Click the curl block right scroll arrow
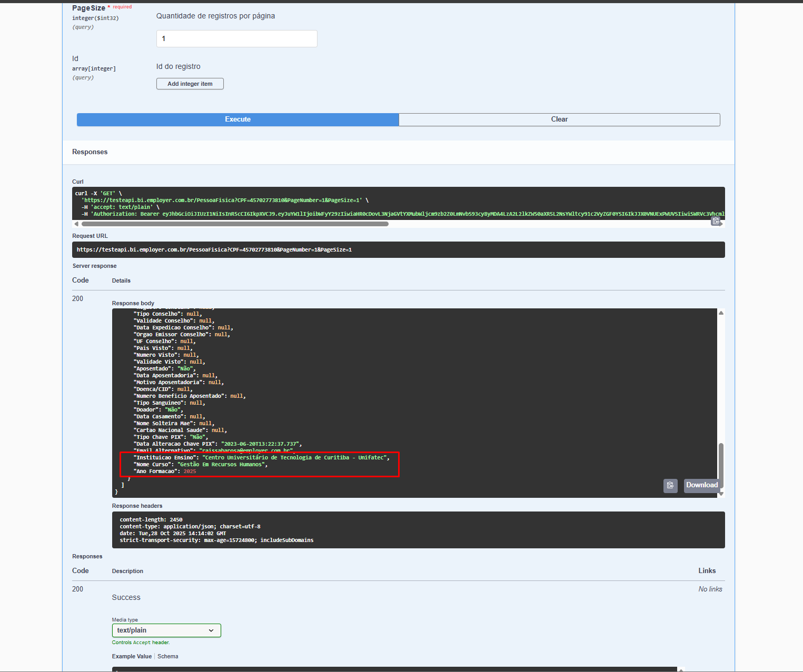Viewport: 803px width, 672px height. (x=721, y=224)
